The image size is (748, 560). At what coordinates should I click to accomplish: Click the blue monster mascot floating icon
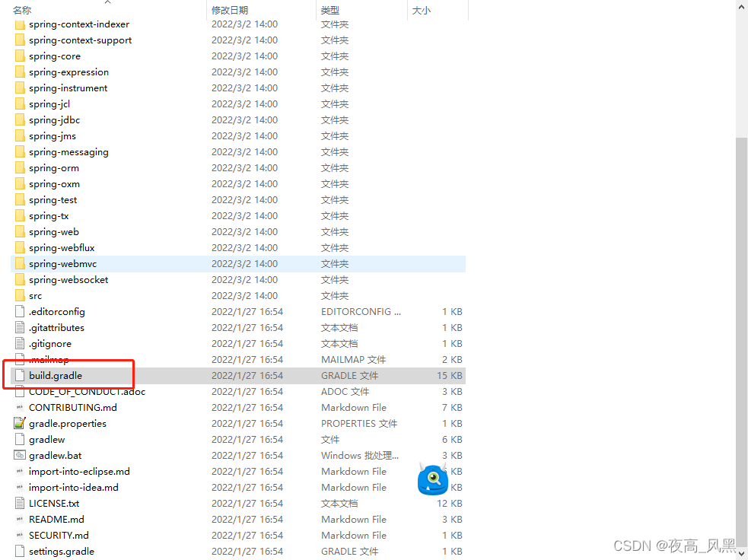(433, 479)
